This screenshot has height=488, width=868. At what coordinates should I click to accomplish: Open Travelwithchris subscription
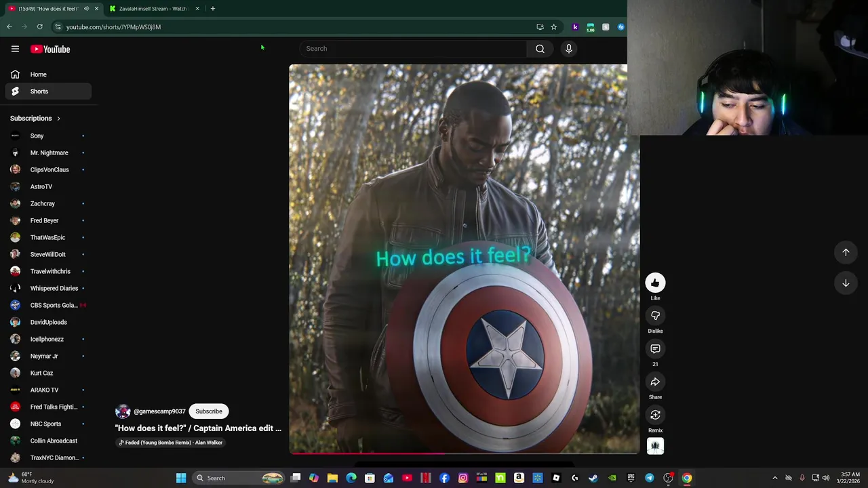pyautogui.click(x=47, y=271)
